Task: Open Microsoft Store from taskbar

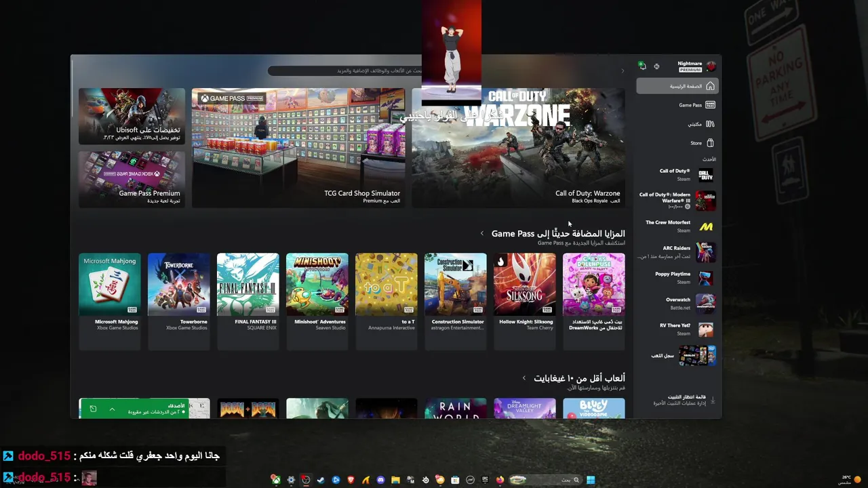Action: 455,480
